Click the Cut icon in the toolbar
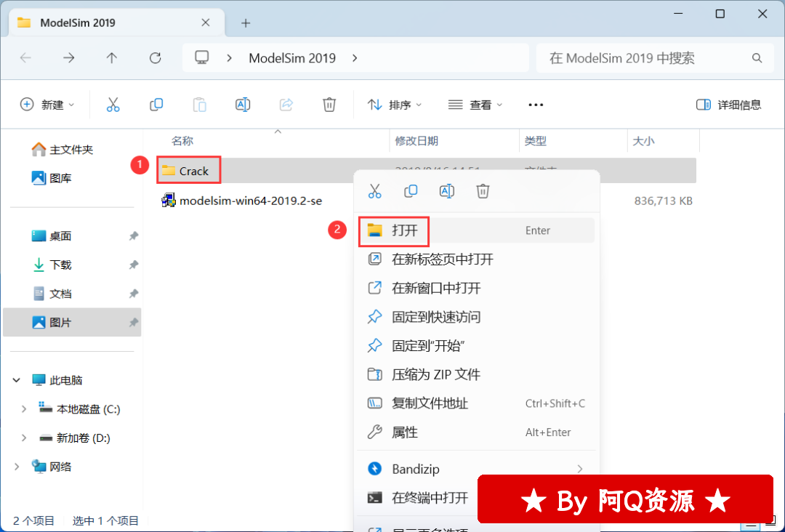The height and width of the screenshot is (532, 785). [113, 105]
